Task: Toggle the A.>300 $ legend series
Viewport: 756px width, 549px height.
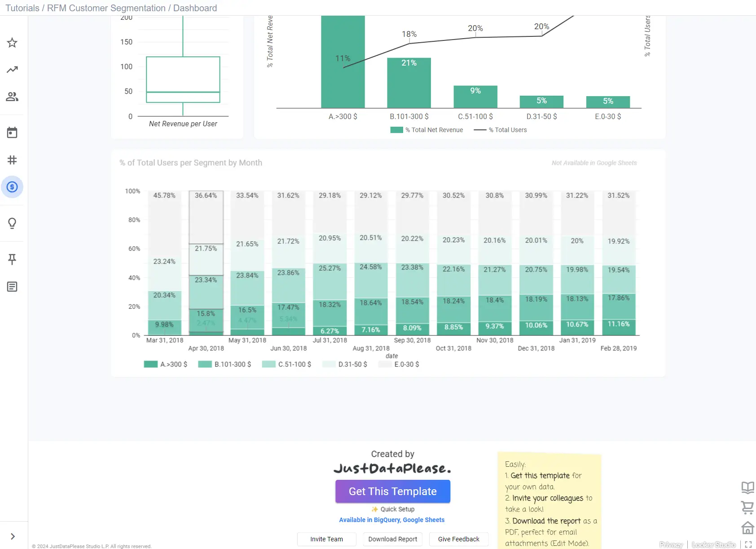Action: click(x=166, y=364)
